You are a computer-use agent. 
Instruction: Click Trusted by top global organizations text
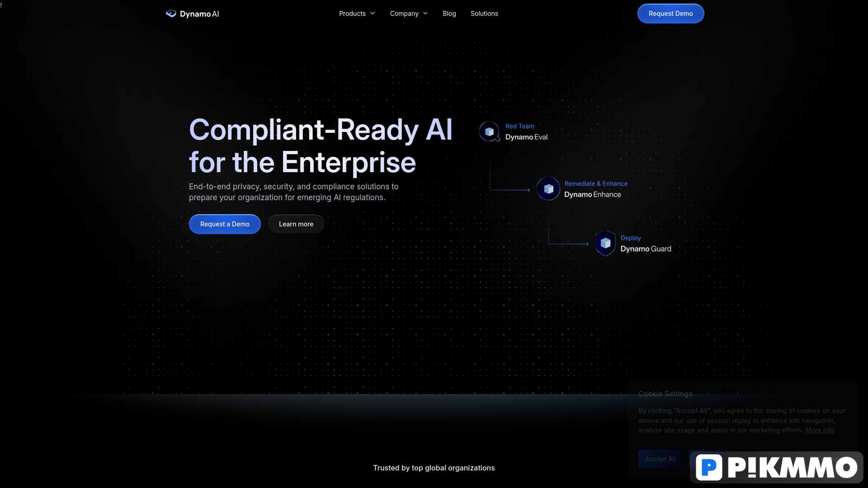tap(434, 468)
